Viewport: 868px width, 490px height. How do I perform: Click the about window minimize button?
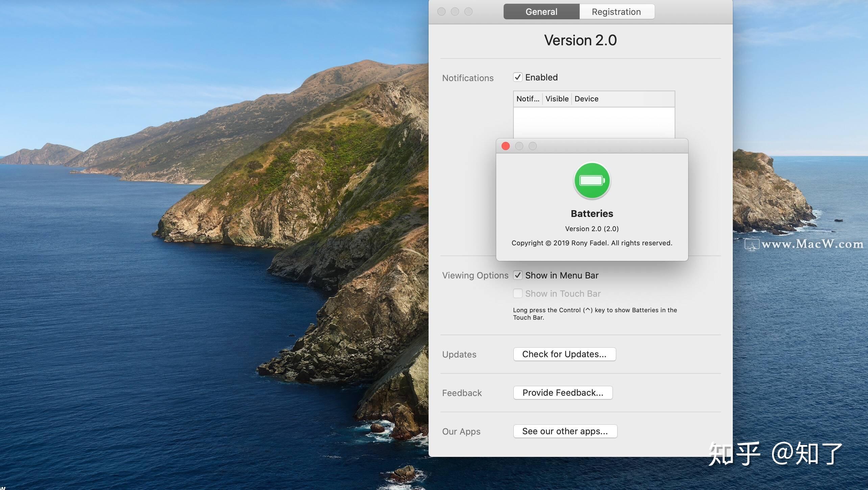519,146
